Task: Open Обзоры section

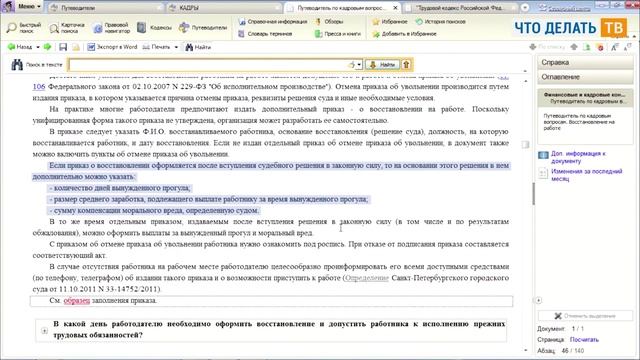Action: (329, 22)
